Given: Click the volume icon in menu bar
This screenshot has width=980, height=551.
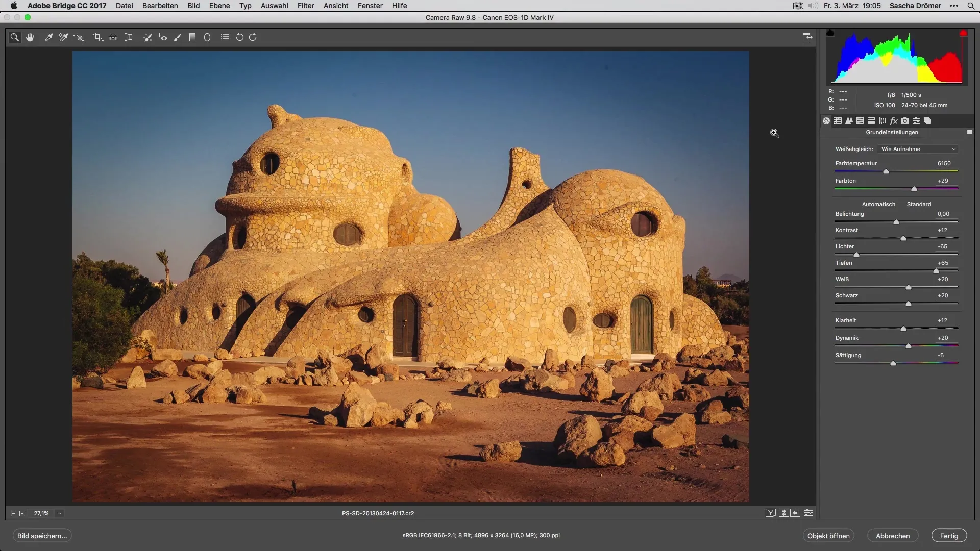Looking at the screenshot, I should 813,6.
